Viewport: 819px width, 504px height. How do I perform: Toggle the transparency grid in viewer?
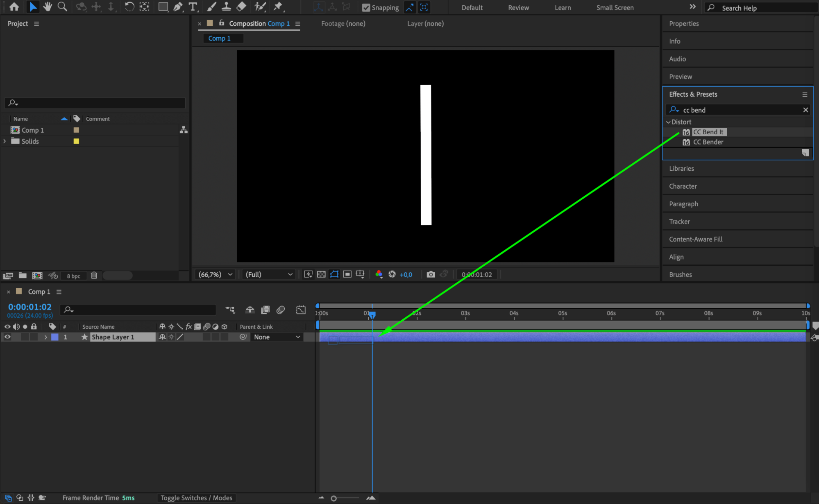click(321, 274)
